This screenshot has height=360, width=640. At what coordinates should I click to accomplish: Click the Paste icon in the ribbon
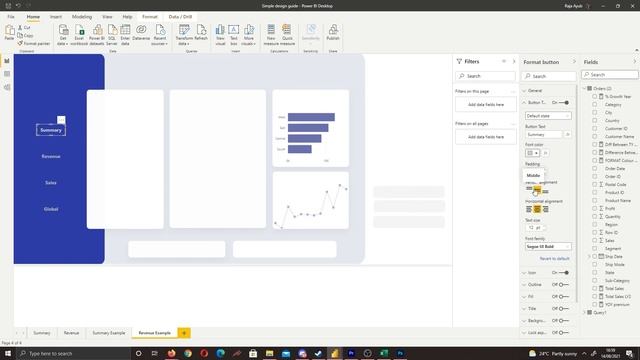click(9, 32)
